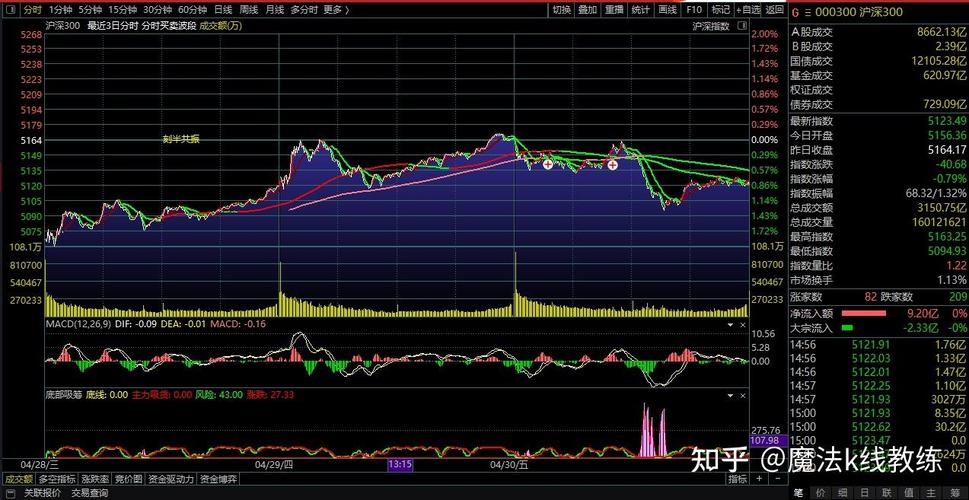Toggle the 画线 drawing tools
This screenshot has width=969, height=500.
pyautogui.click(x=667, y=10)
